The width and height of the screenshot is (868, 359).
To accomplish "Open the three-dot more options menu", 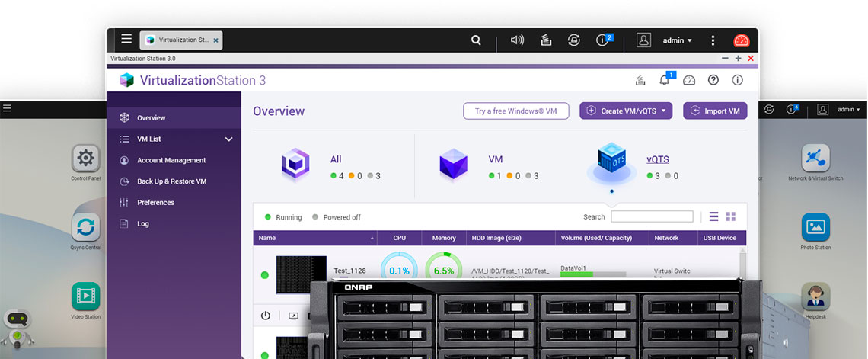I will coord(713,40).
